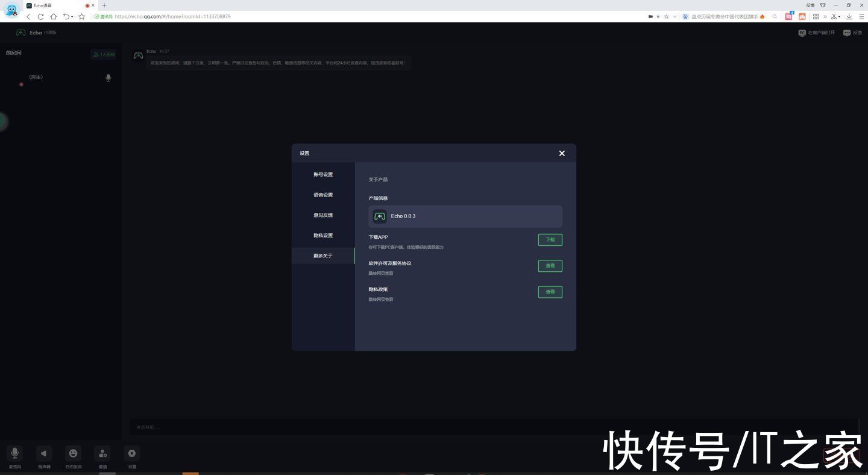The height and width of the screenshot is (475, 868).
Task: Click the 反馈 chat-bubble icon in Echo header
Action: tap(847, 33)
